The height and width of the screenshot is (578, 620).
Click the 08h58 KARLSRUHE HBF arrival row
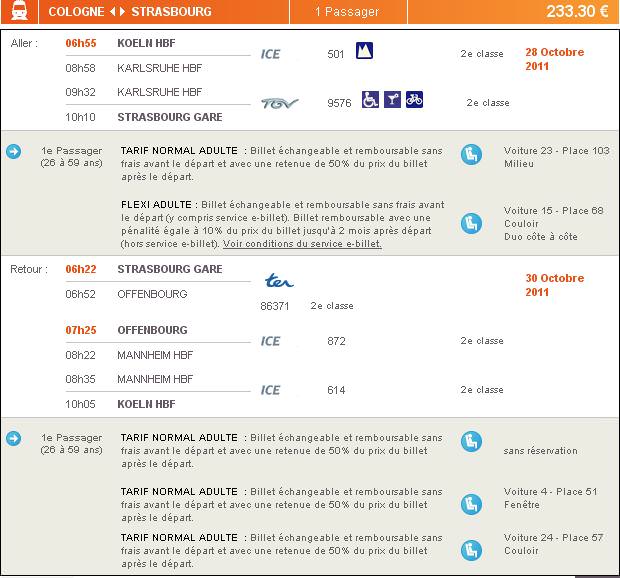[x=134, y=68]
